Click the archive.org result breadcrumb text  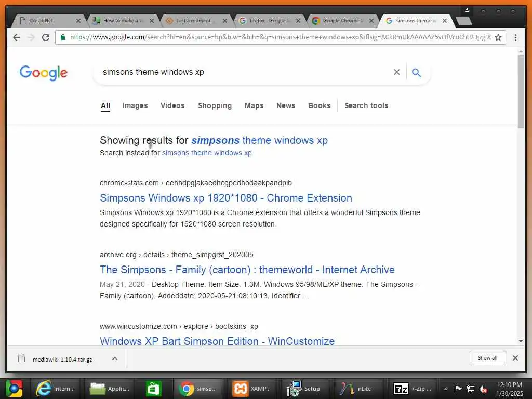pos(177,255)
